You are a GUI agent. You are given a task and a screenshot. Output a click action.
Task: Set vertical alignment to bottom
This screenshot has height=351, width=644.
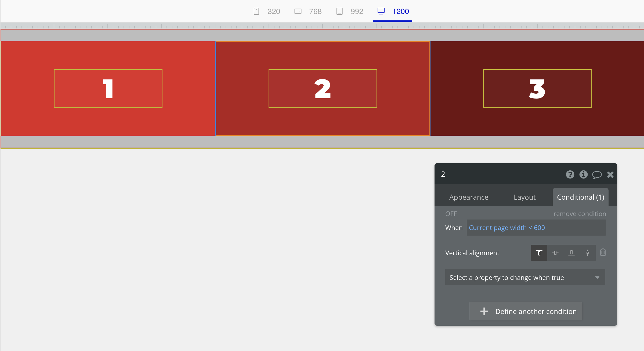point(571,253)
